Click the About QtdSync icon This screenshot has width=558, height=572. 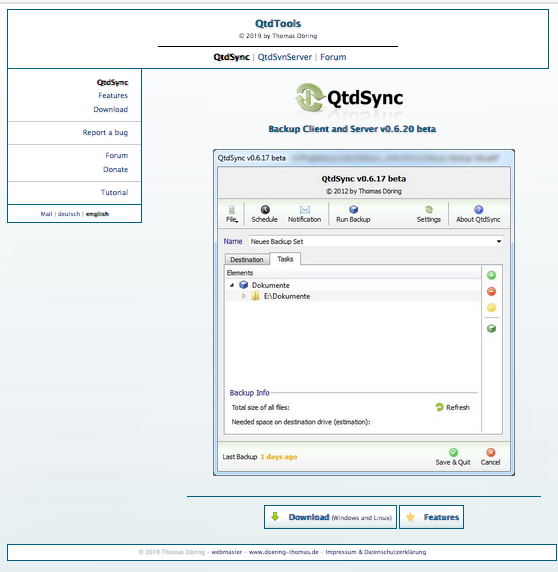coord(478,209)
